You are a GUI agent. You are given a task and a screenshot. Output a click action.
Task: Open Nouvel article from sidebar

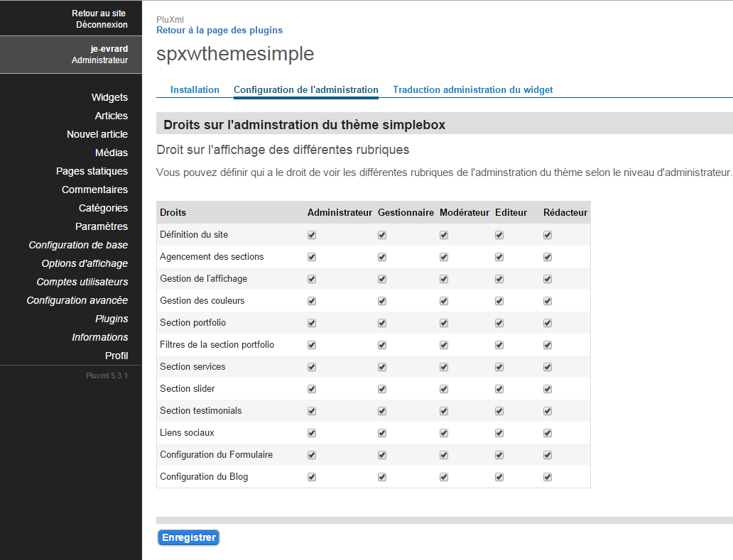[97, 134]
